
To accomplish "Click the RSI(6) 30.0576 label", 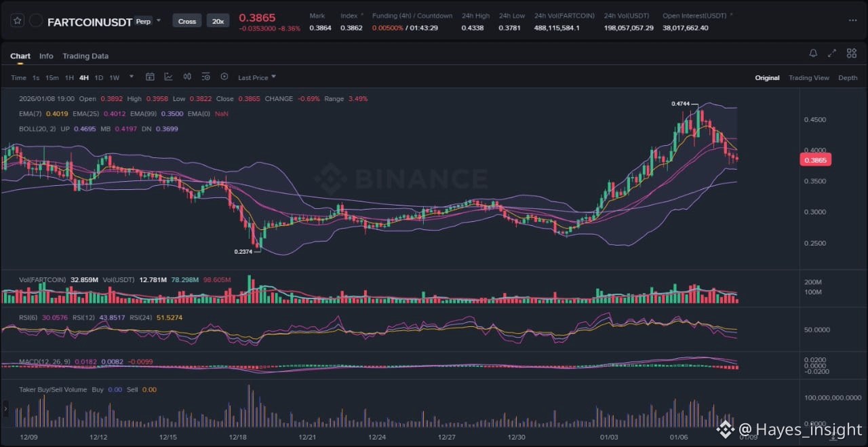I will pos(43,317).
